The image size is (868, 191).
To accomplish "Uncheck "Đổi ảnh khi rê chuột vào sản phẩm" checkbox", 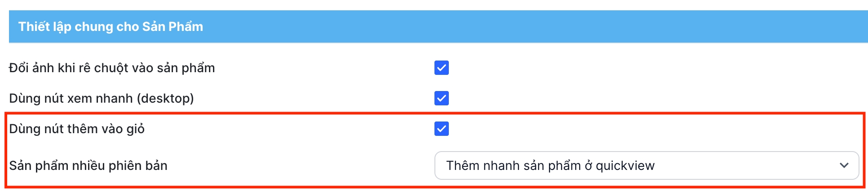I will tap(441, 68).
